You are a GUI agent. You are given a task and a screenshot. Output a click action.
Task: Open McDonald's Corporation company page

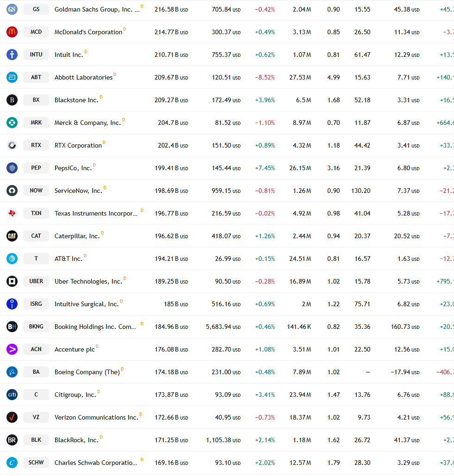click(x=88, y=32)
